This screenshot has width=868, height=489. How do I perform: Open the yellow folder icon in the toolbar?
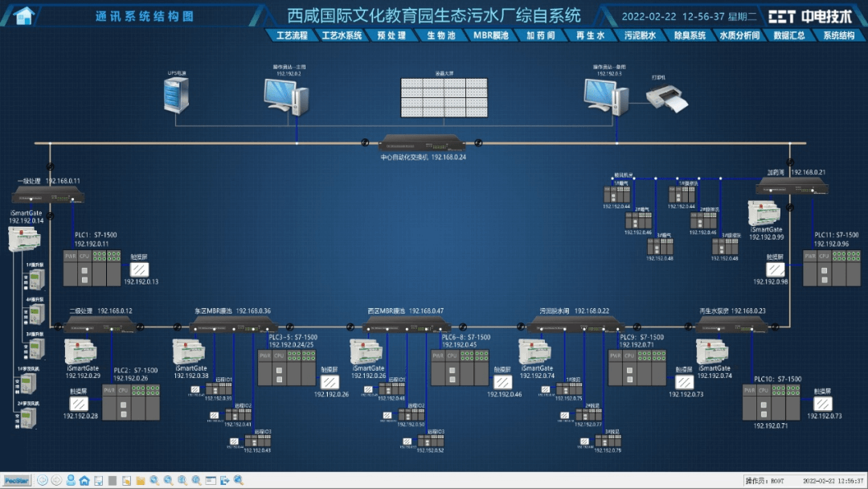pos(141,480)
